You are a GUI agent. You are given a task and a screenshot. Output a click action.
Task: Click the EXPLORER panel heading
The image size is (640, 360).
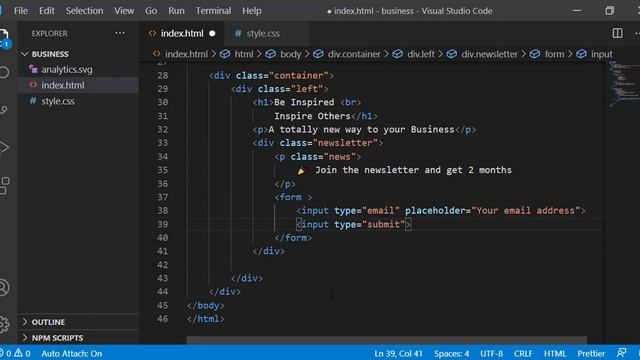[x=49, y=33]
